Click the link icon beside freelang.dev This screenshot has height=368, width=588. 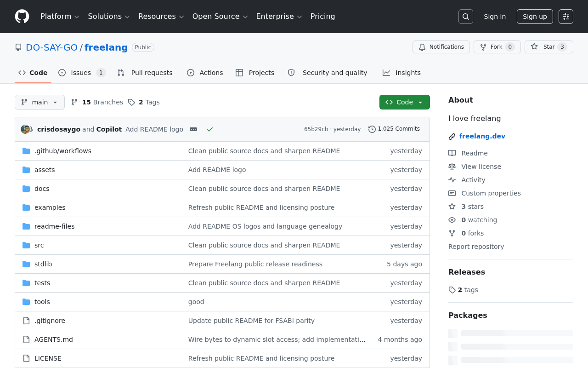(452, 136)
